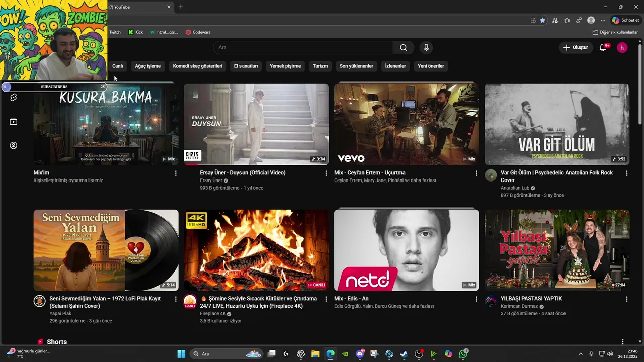Open Edge split screen tile icon

tap(533, 20)
